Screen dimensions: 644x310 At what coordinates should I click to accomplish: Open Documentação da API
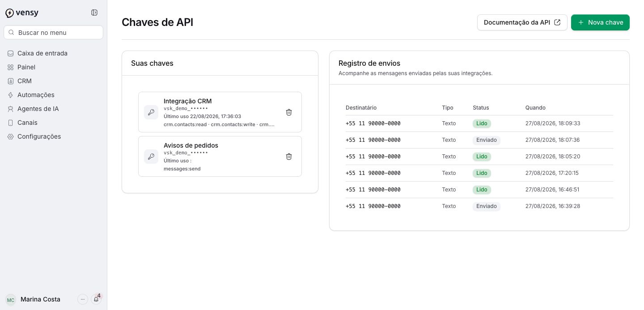tap(522, 22)
